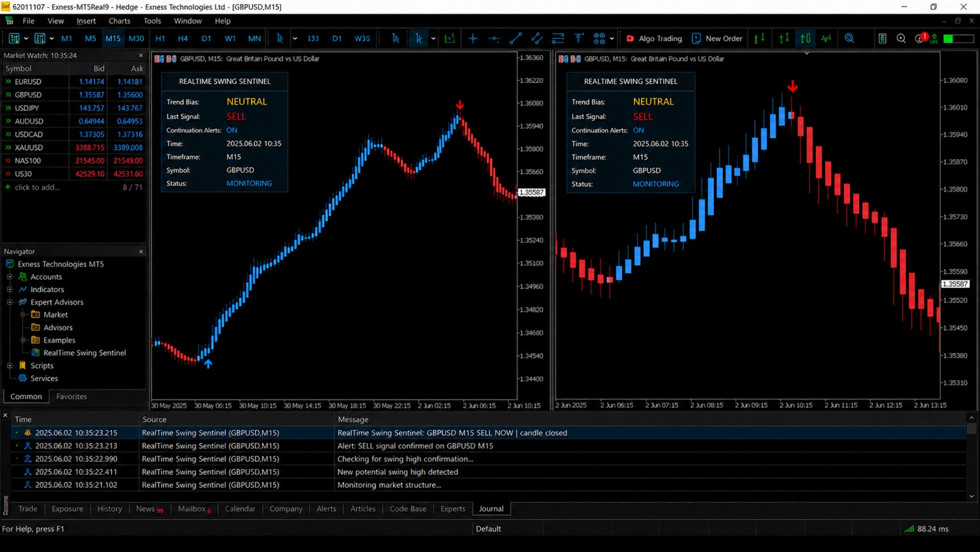Open the objects shapes tool icon
980x552 pixels.
click(599, 39)
